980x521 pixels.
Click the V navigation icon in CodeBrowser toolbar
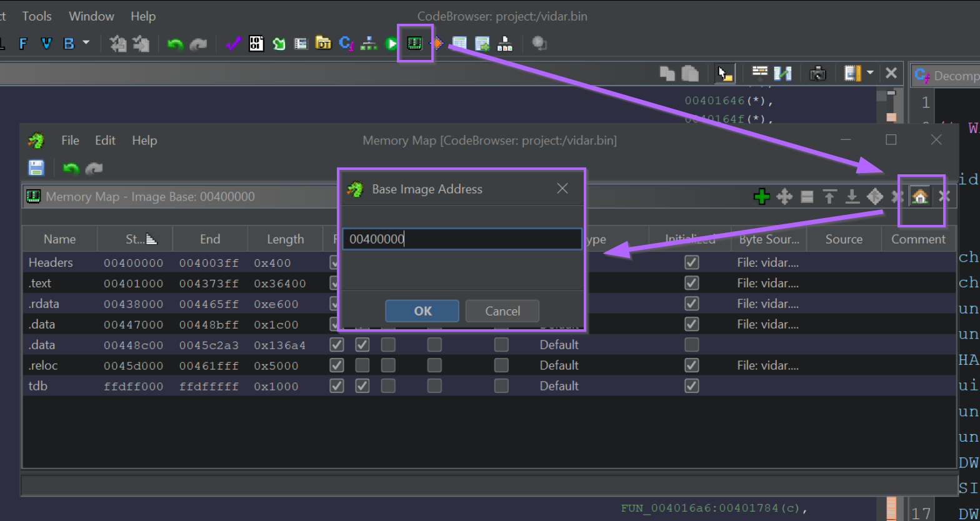pos(46,44)
